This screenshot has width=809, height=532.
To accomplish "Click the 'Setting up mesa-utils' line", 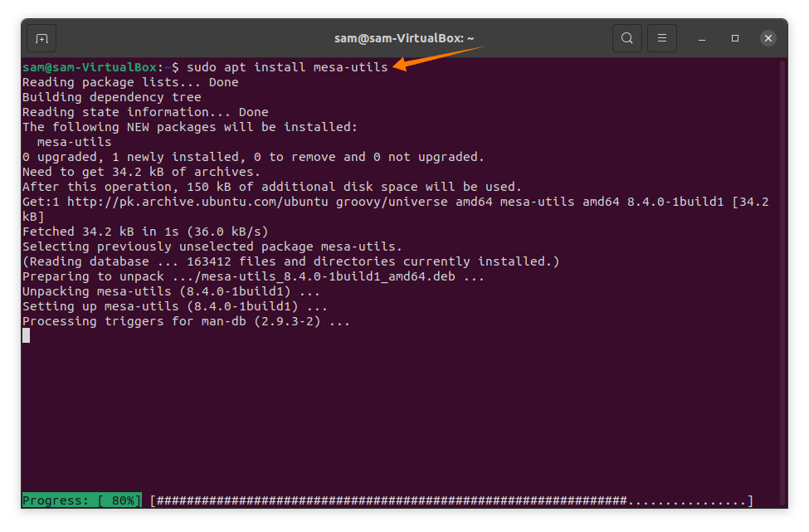I will pos(175,306).
